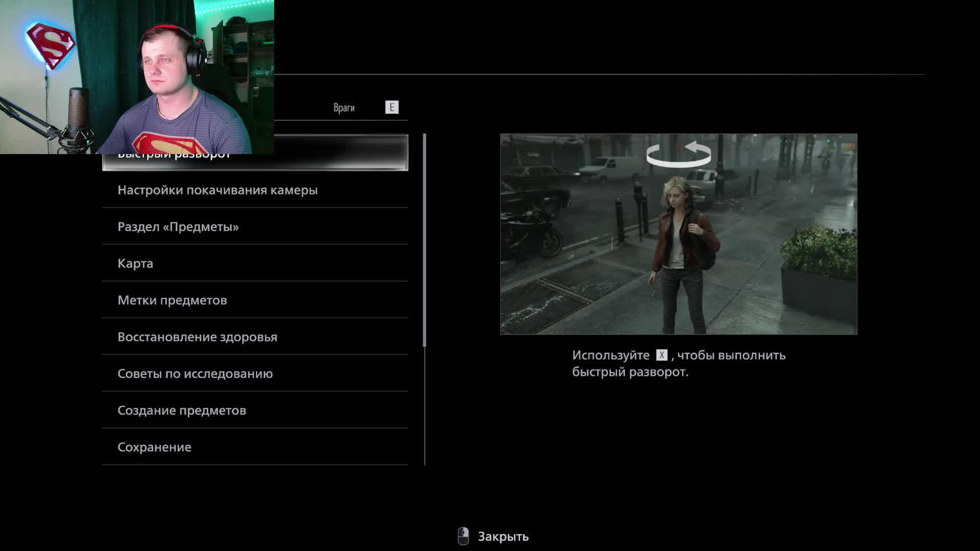Select the Раздел «Предметы» entry
The image size is (980, 551).
click(x=178, y=227)
